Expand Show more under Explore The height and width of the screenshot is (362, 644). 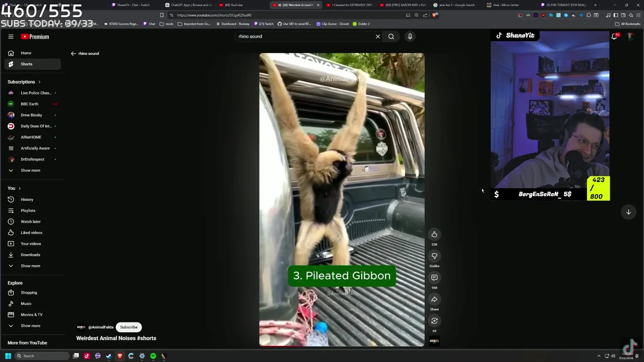coord(33,326)
